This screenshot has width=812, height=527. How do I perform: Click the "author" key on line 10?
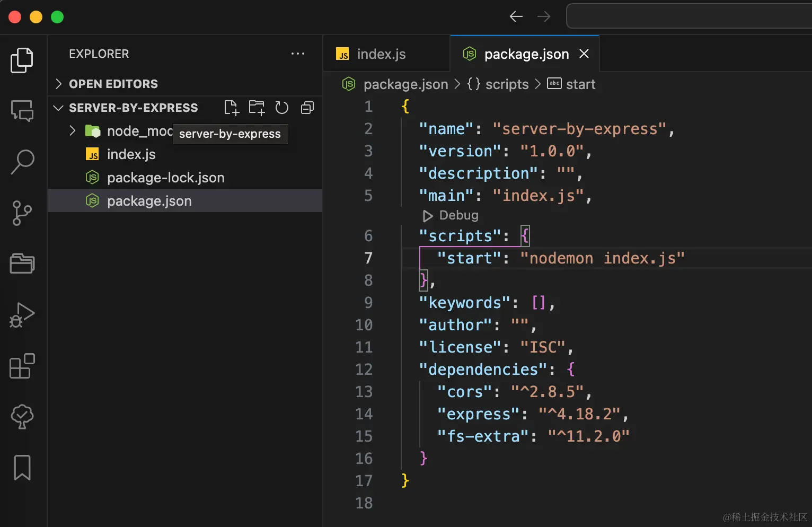pos(455,325)
